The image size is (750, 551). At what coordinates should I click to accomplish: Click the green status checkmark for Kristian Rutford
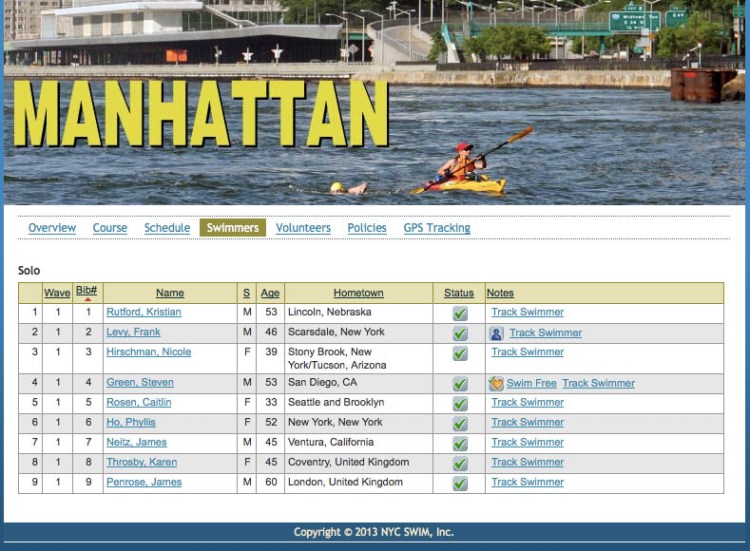coord(459,313)
